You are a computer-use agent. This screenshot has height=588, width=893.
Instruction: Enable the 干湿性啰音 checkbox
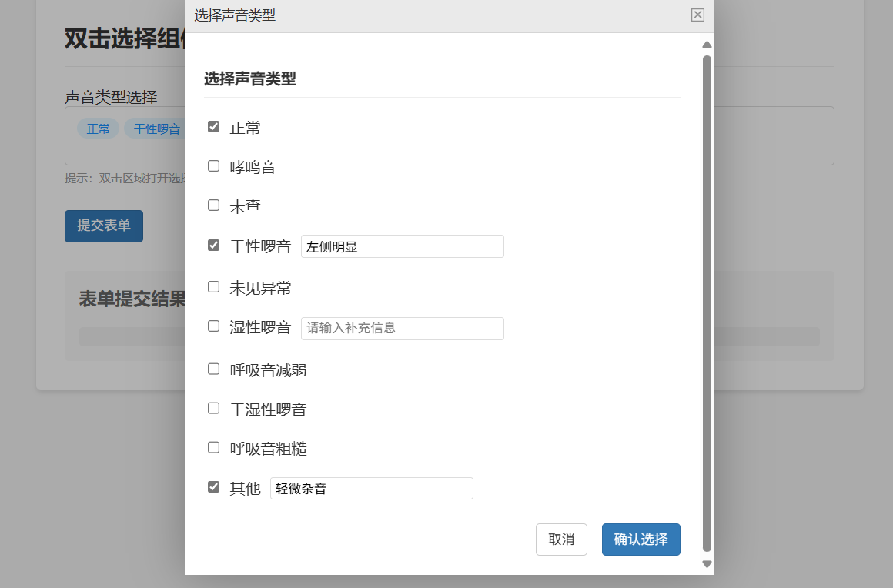coord(214,409)
